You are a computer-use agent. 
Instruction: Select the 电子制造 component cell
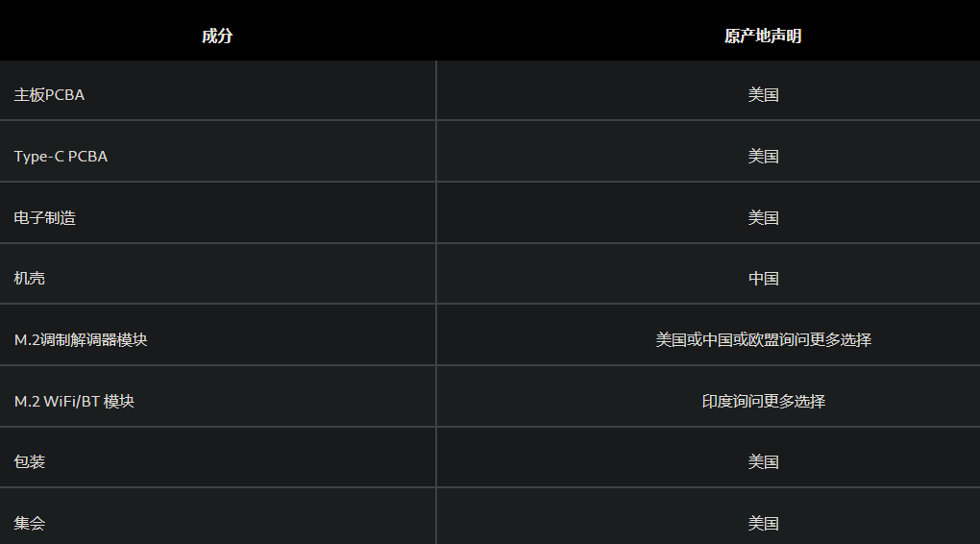pos(44,218)
